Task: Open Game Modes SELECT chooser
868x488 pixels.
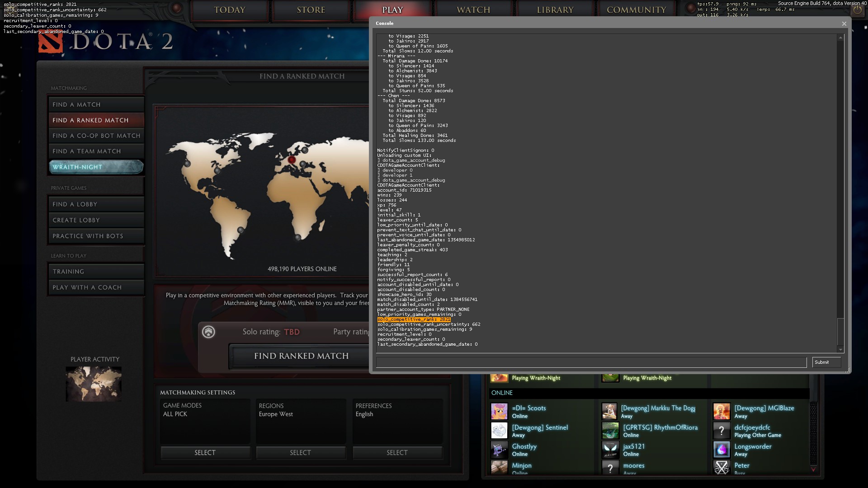Action: click(205, 453)
